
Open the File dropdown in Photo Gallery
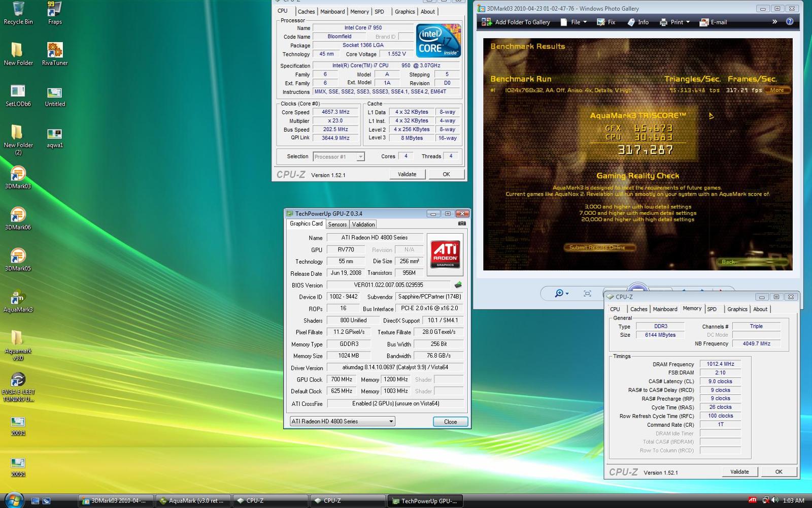(x=573, y=22)
